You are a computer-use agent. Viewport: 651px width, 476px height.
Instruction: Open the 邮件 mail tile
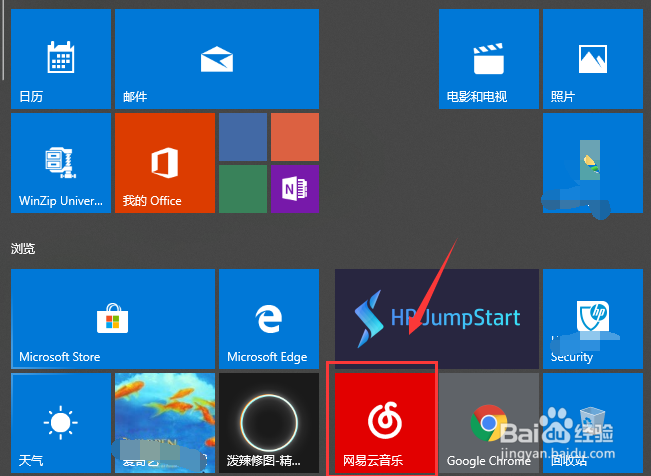point(217,59)
